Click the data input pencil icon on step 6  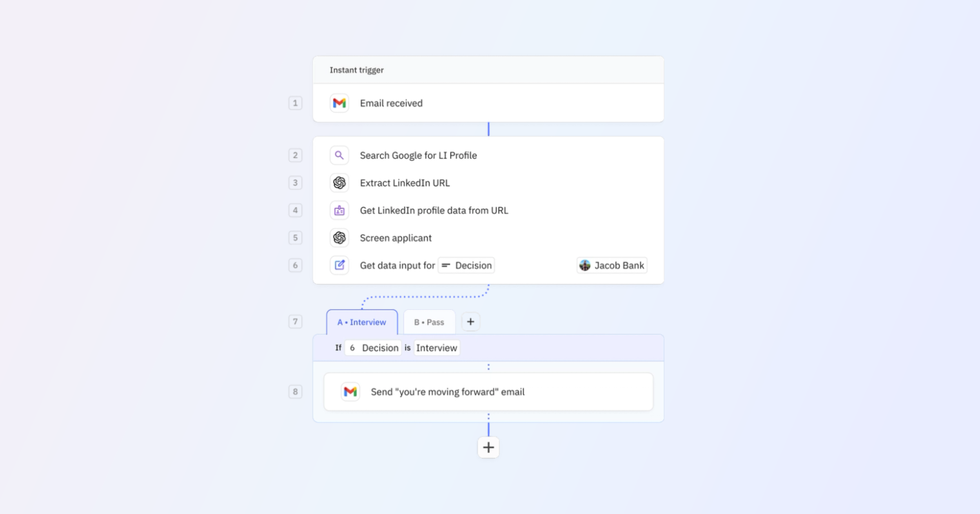point(339,265)
